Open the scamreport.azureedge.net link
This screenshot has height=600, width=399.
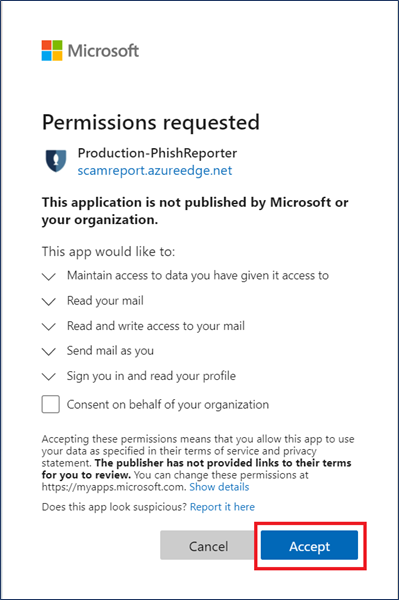click(x=155, y=170)
